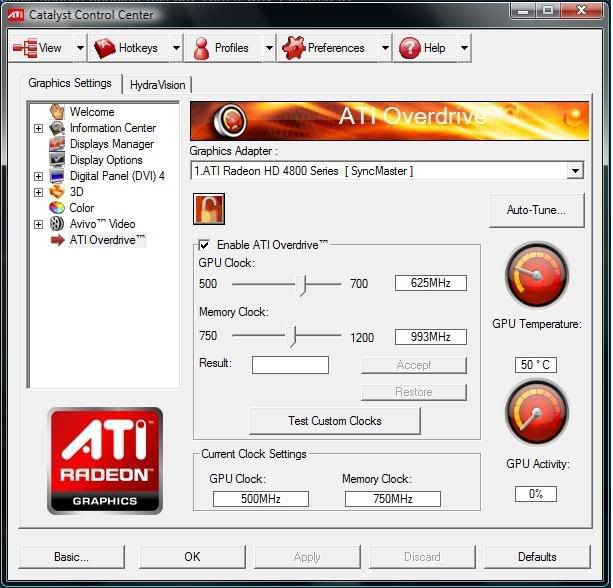The height and width of the screenshot is (588, 613).
Task: Open the View menu dropdown arrow
Action: [x=77, y=48]
